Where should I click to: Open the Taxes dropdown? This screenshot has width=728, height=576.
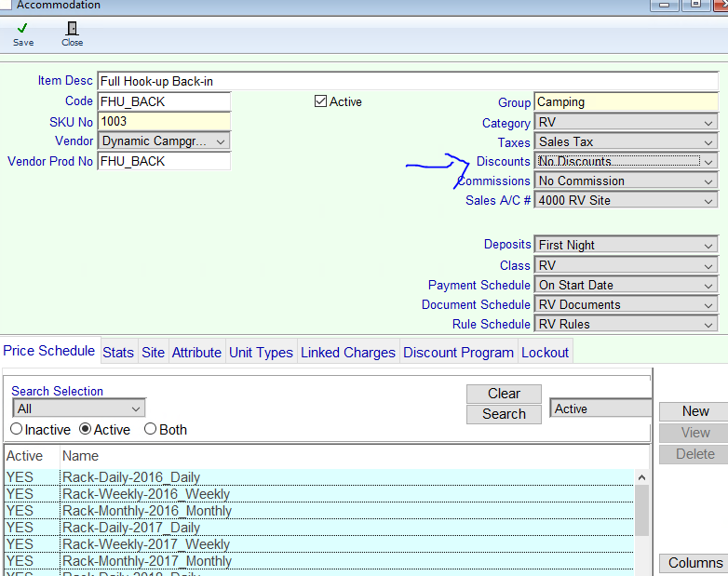click(x=626, y=142)
